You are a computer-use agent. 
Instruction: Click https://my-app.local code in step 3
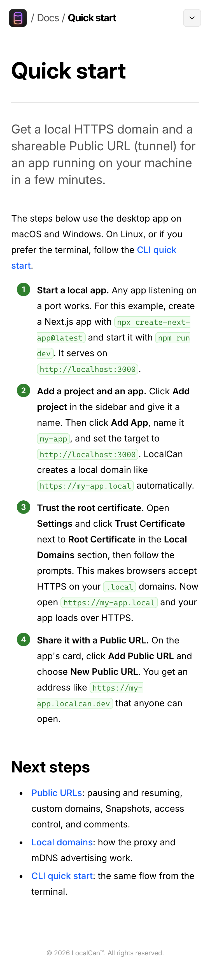coord(109,602)
